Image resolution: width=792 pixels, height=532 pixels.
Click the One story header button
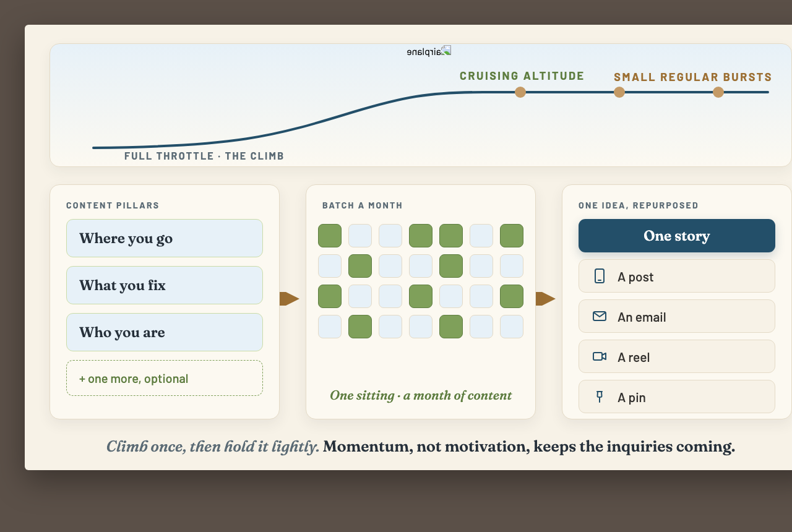pyautogui.click(x=677, y=236)
